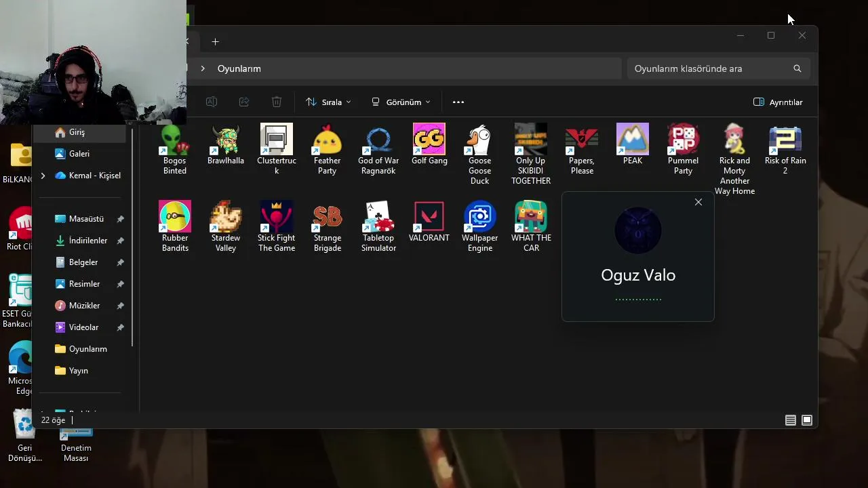868x488 pixels.
Task: Open the Bogos Binted shortcut
Action: pos(174,150)
